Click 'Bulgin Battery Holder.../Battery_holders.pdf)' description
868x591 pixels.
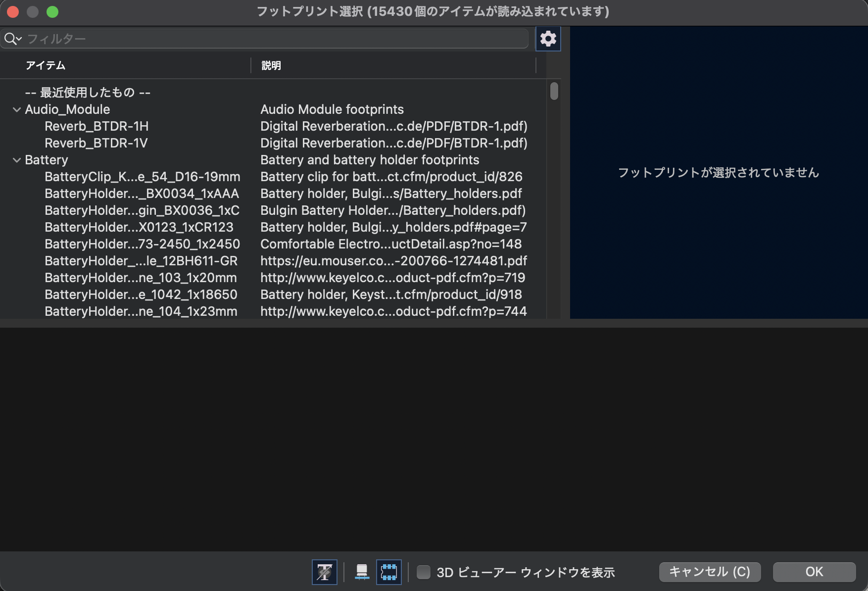[x=393, y=210]
